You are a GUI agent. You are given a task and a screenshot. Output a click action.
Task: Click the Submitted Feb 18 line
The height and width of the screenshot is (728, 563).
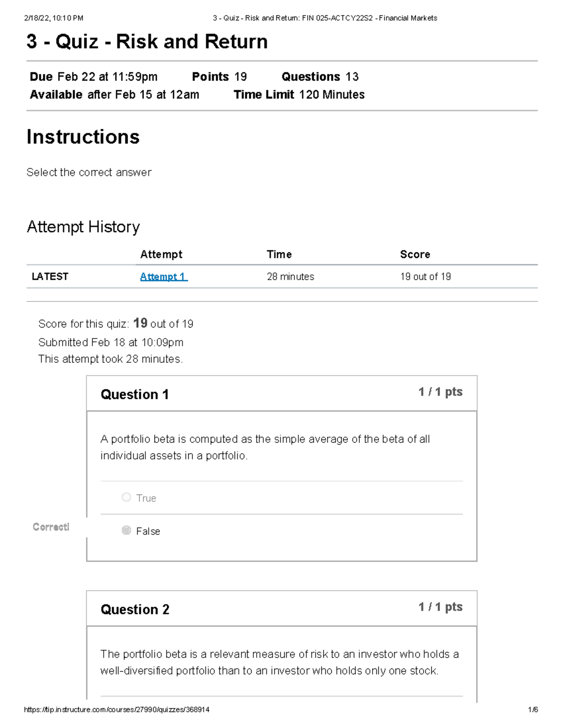[111, 343]
